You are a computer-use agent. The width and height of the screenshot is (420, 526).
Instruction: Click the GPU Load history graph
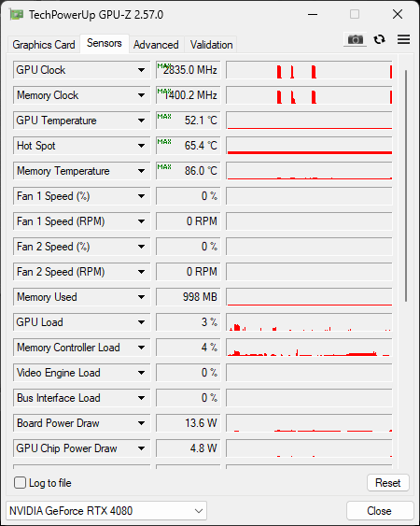pyautogui.click(x=309, y=322)
